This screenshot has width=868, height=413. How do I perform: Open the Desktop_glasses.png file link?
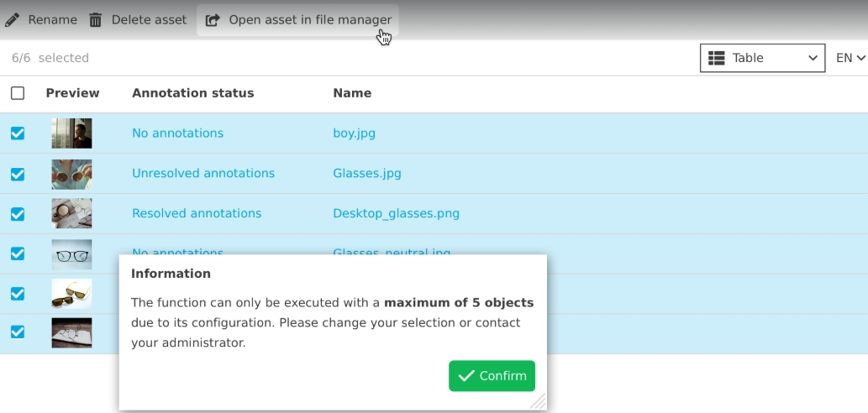tap(396, 214)
